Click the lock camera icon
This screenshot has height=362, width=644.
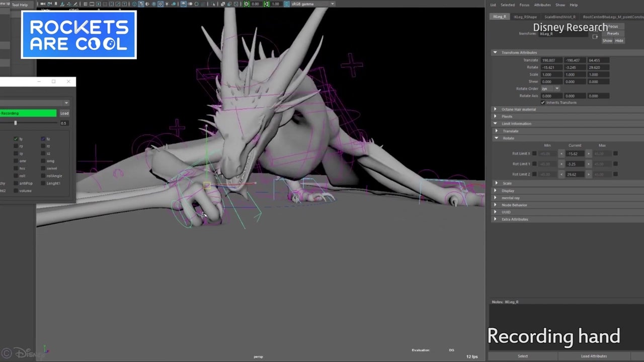pos(50,4)
